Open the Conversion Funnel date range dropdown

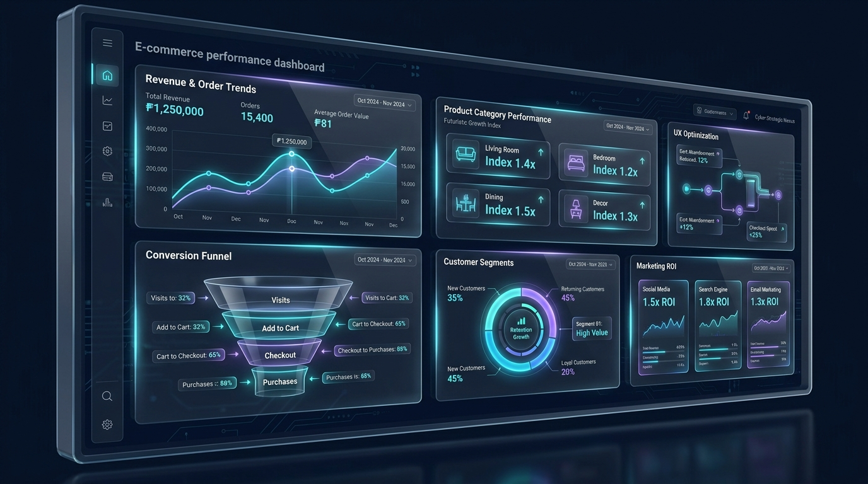coord(385,260)
